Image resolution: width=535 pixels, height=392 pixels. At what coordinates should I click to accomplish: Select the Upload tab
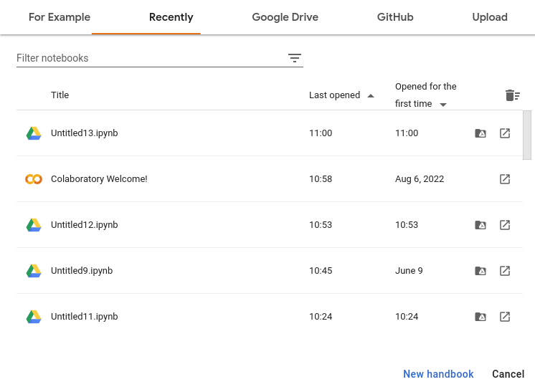pos(490,17)
